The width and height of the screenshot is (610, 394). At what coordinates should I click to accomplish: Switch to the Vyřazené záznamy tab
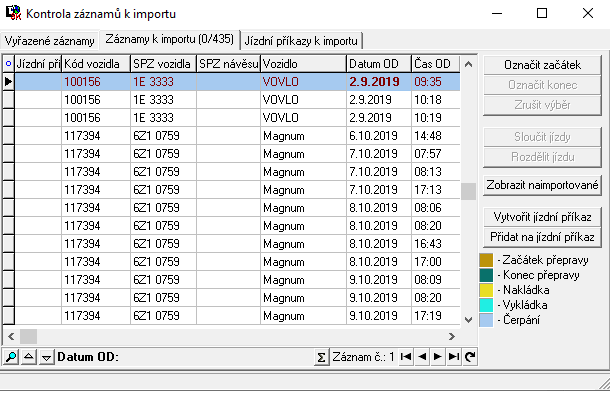coord(49,41)
